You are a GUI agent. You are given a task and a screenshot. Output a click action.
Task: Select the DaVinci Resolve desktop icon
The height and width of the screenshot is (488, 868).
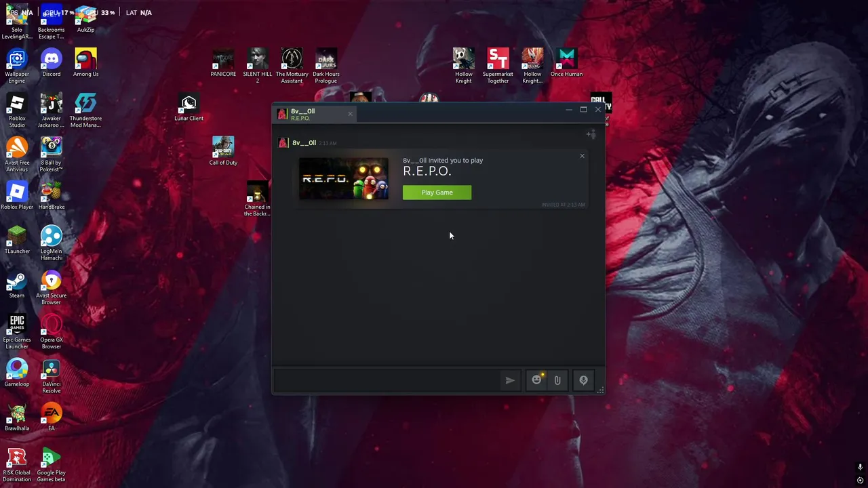point(51,375)
